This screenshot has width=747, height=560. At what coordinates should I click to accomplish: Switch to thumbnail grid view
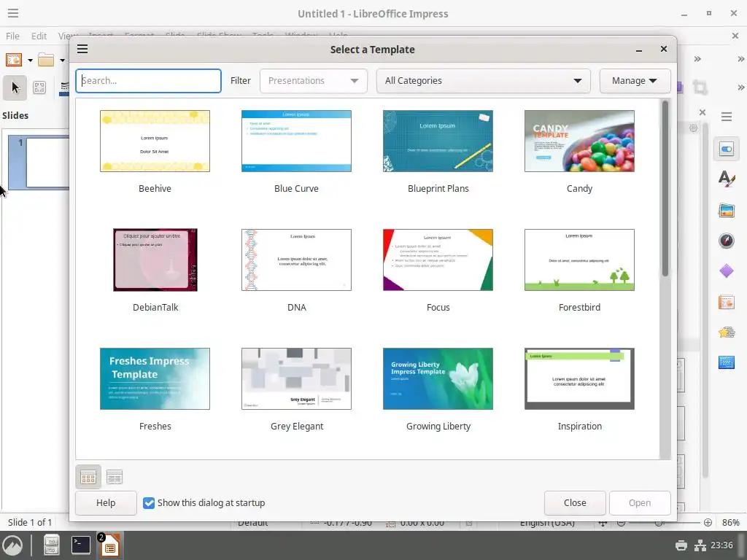(x=88, y=477)
